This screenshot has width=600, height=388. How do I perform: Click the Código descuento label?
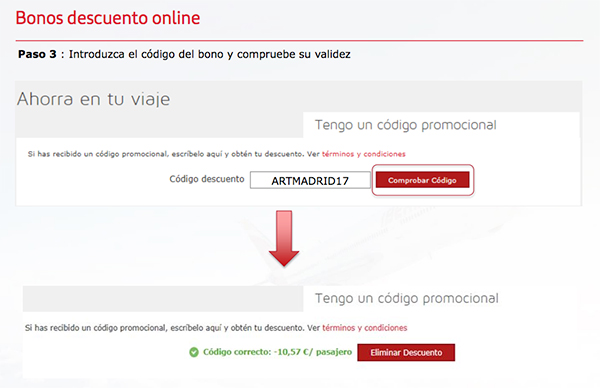click(x=207, y=179)
